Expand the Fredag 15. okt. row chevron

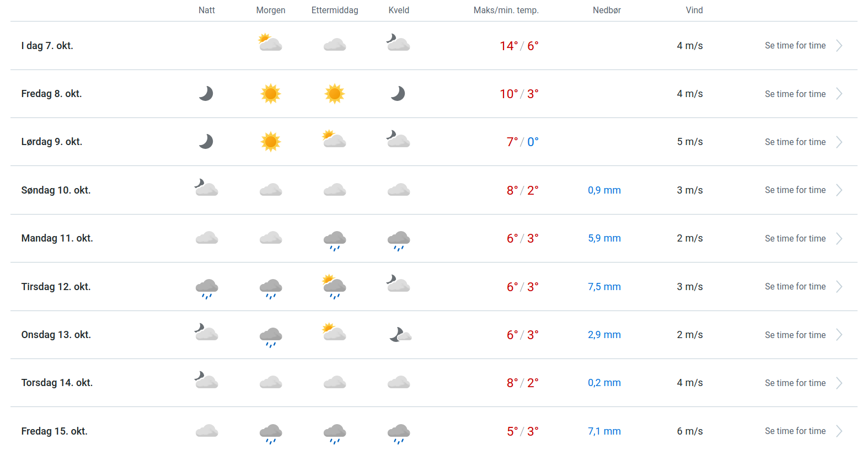click(x=839, y=431)
